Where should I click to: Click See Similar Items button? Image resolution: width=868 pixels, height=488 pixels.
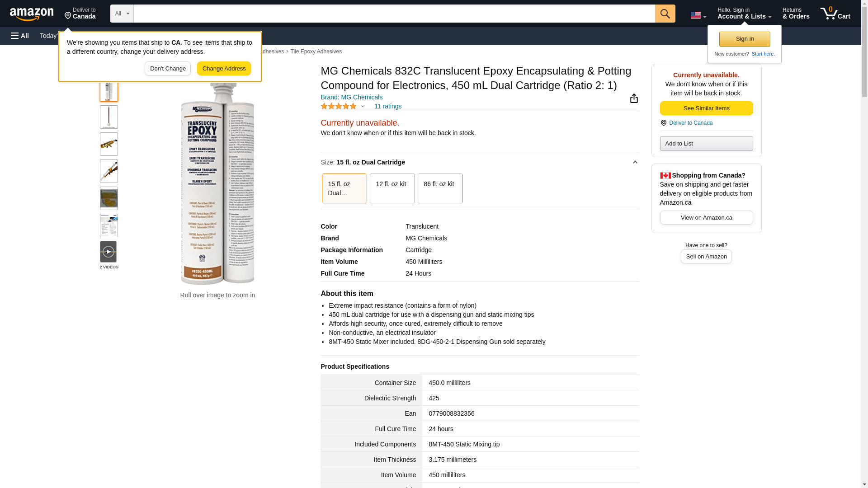click(706, 108)
